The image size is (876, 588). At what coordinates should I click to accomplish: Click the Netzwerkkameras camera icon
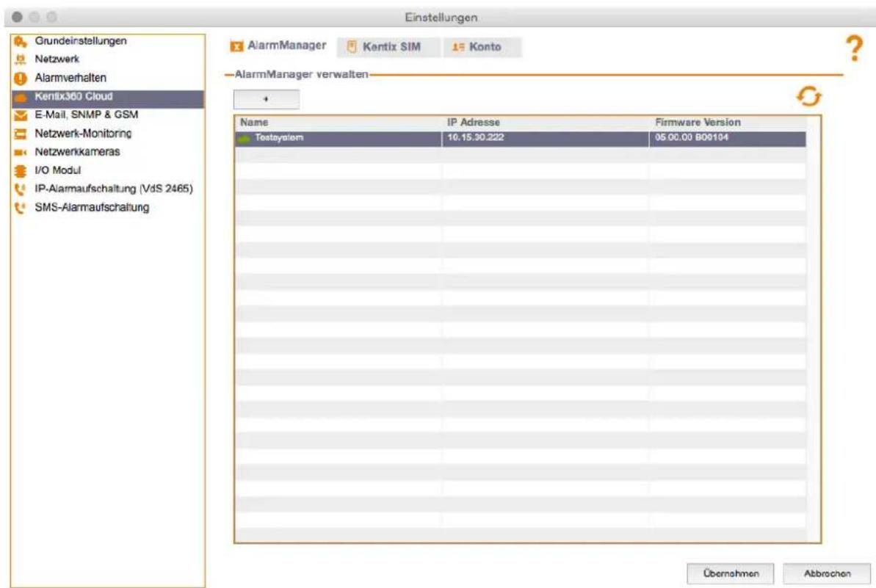[20, 152]
